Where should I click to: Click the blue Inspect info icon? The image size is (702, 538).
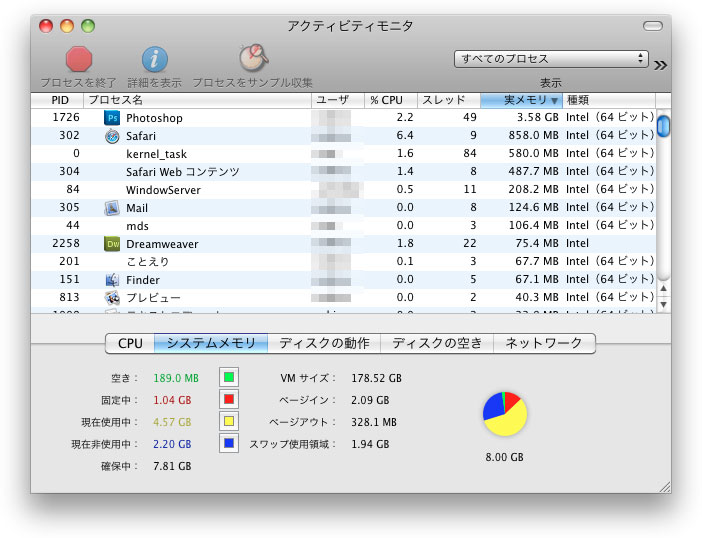pos(153,59)
